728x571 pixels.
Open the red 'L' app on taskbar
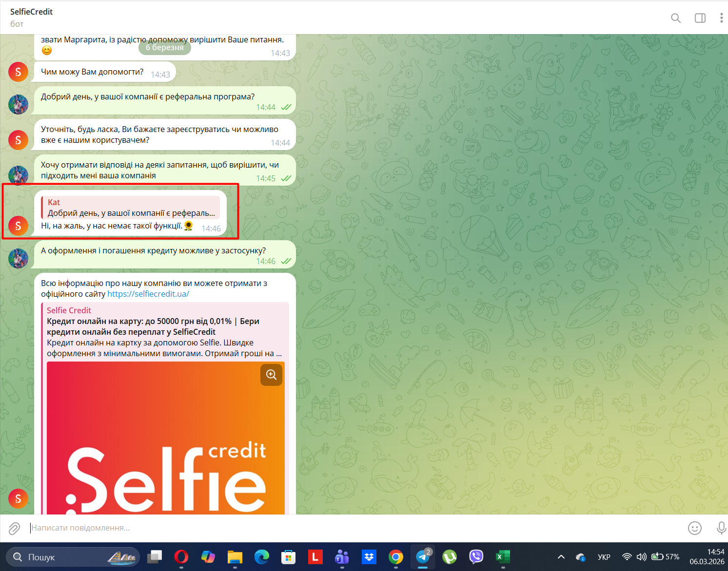coord(315,556)
